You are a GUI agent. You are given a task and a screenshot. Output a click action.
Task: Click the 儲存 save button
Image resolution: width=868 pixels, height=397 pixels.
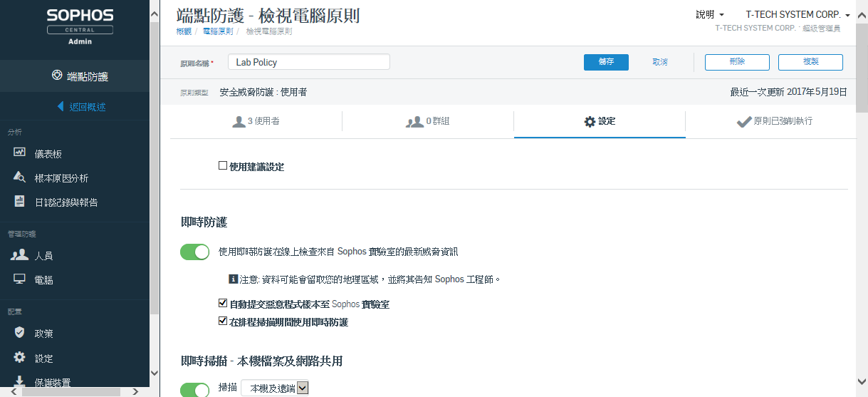click(x=606, y=62)
